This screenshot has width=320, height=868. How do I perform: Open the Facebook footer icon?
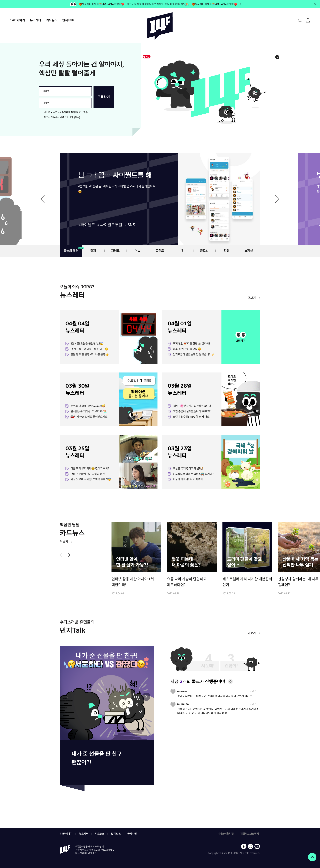coord(244,846)
